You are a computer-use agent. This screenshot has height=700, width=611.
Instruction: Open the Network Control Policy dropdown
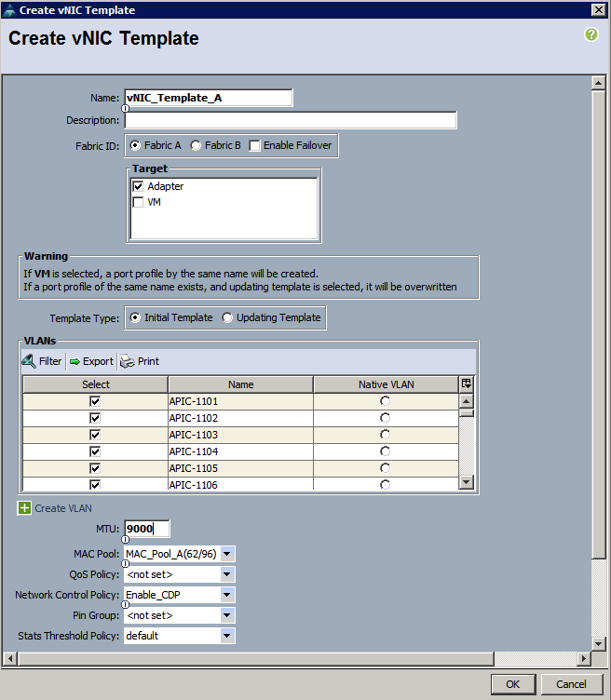(x=227, y=595)
